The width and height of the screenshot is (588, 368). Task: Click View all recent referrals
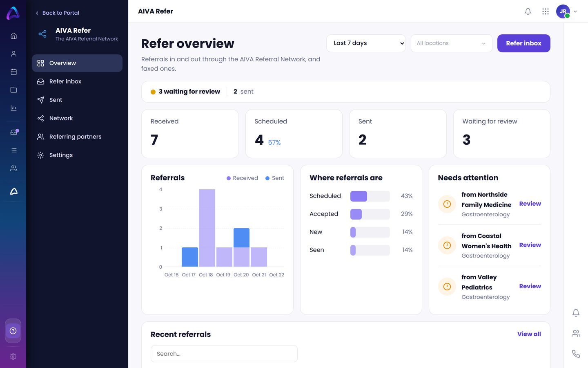click(529, 334)
